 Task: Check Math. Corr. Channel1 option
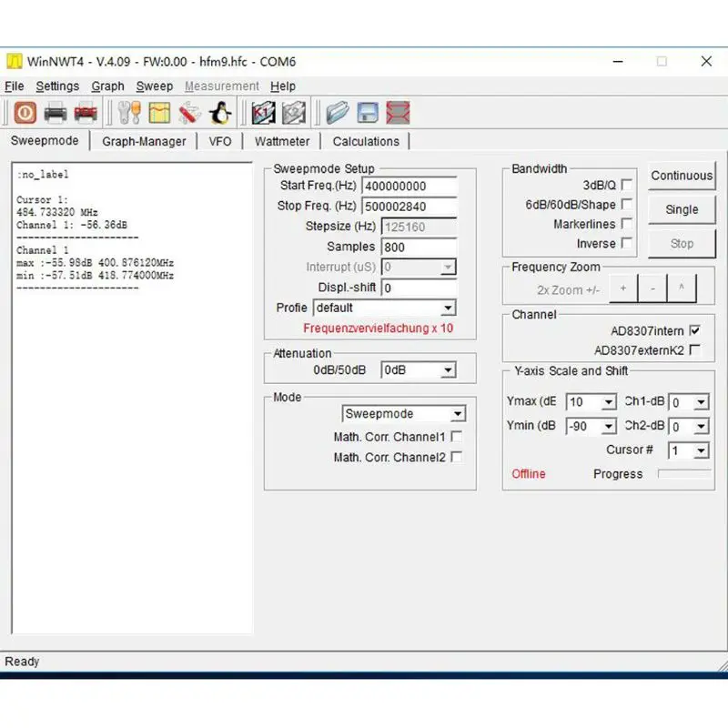[x=457, y=437]
